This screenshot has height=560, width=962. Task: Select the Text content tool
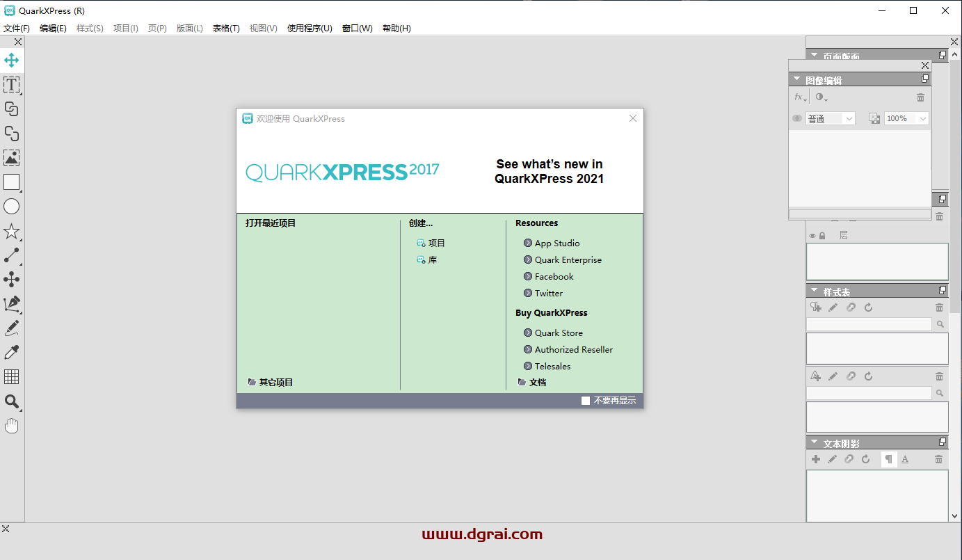pyautogui.click(x=12, y=84)
